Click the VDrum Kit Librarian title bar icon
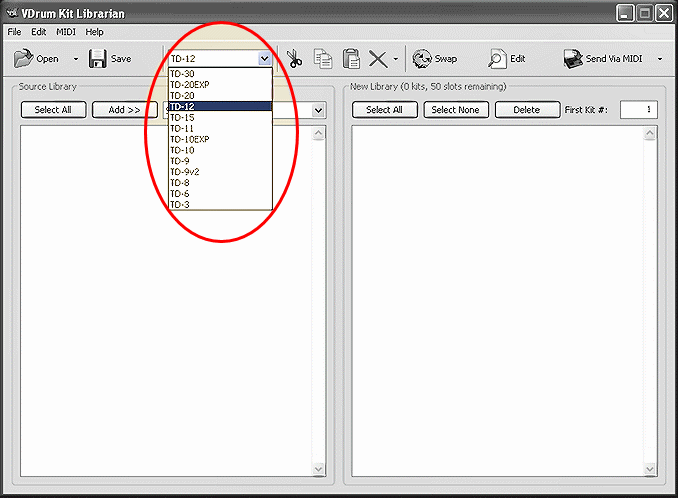Screen dimensions: 678x498 tap(13, 13)
